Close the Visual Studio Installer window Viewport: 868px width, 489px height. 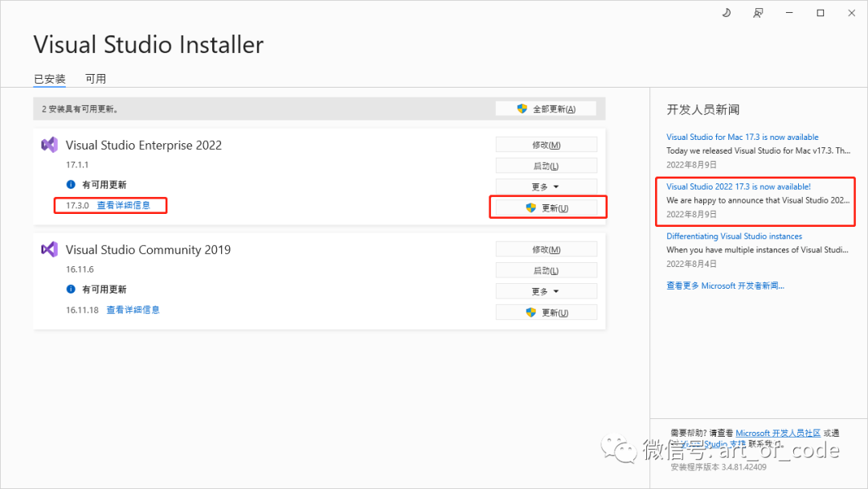tap(851, 13)
